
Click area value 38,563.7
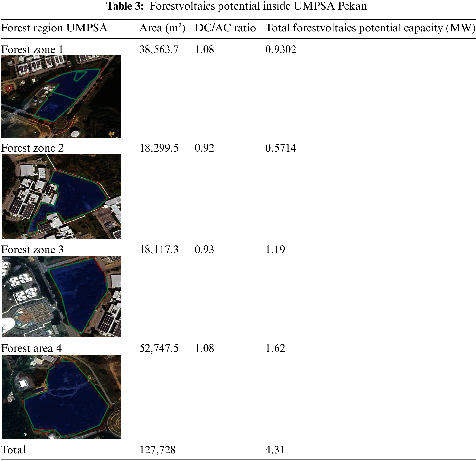pyautogui.click(x=159, y=49)
